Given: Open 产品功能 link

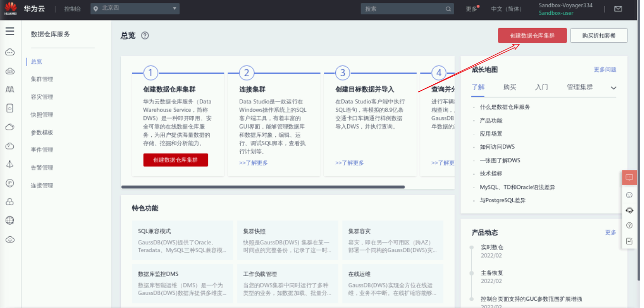Looking at the screenshot, I should pyautogui.click(x=491, y=121).
